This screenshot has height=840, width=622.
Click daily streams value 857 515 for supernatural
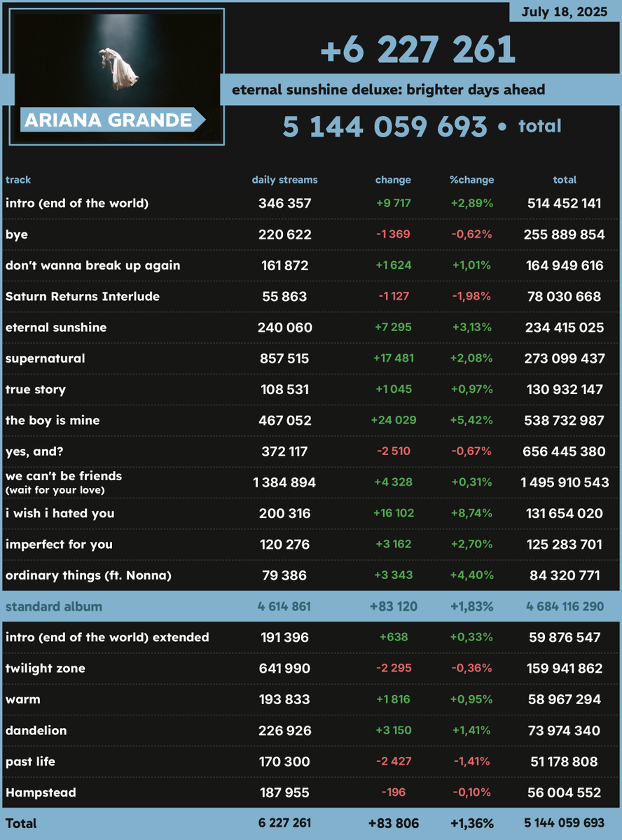coord(284,358)
